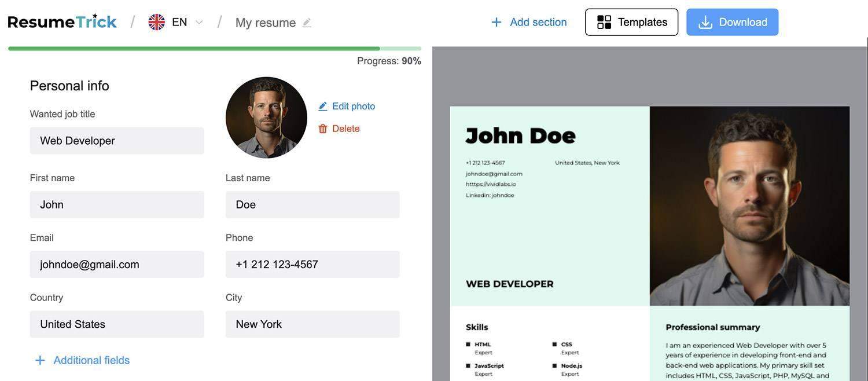Download the resume
The width and height of the screenshot is (868, 381).
733,22
